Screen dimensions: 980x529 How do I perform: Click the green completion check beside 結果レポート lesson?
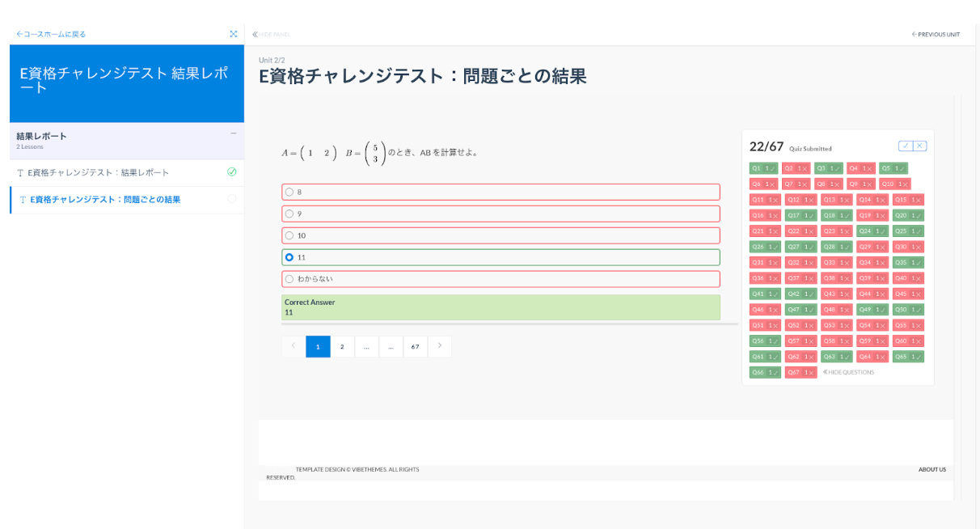point(232,172)
